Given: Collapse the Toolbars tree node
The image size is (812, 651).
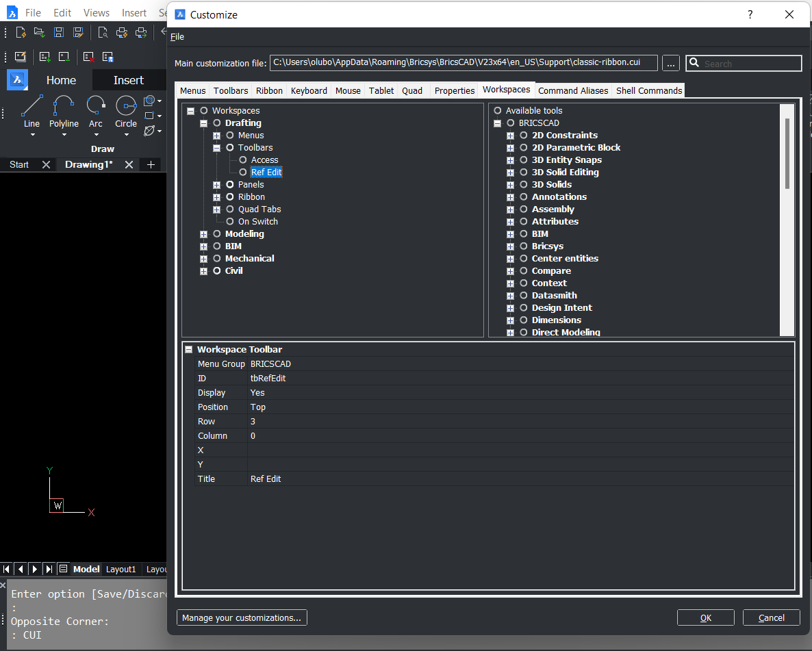Looking at the screenshot, I should [216, 148].
